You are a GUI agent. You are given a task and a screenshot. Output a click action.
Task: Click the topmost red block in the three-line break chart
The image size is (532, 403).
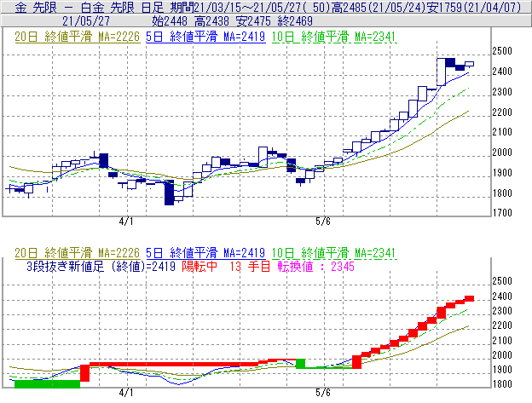[469, 298]
